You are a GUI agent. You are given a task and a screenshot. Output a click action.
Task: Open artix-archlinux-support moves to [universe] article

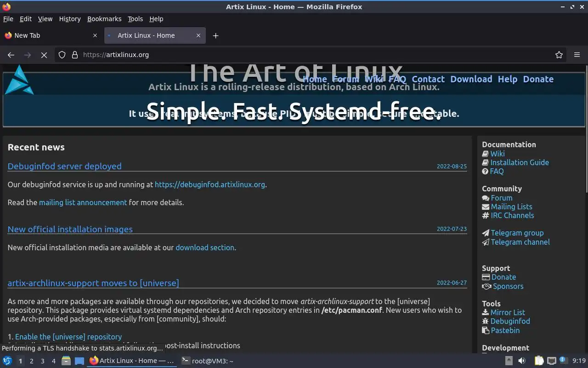pos(93,283)
